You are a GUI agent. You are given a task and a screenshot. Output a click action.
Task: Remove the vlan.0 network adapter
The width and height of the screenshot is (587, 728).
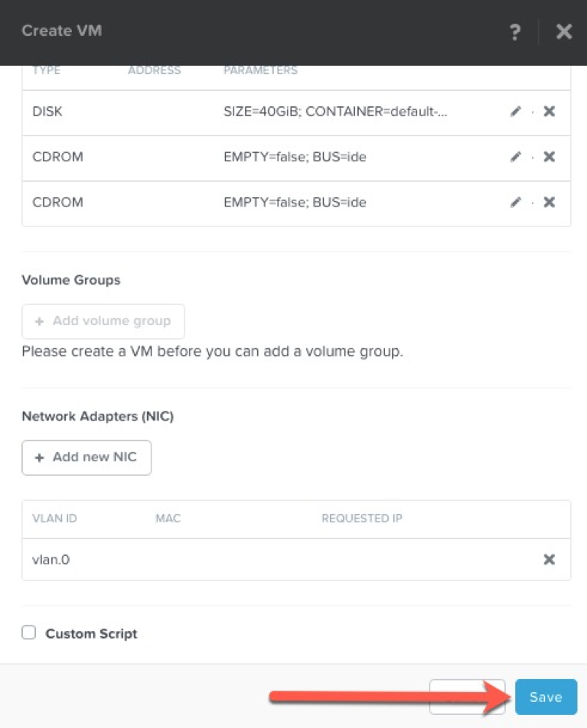click(549, 560)
